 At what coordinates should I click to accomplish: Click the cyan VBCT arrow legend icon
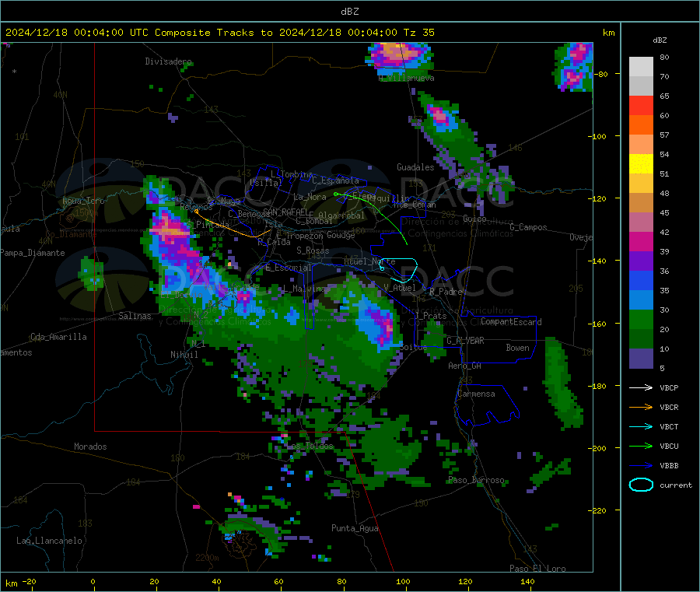point(641,427)
